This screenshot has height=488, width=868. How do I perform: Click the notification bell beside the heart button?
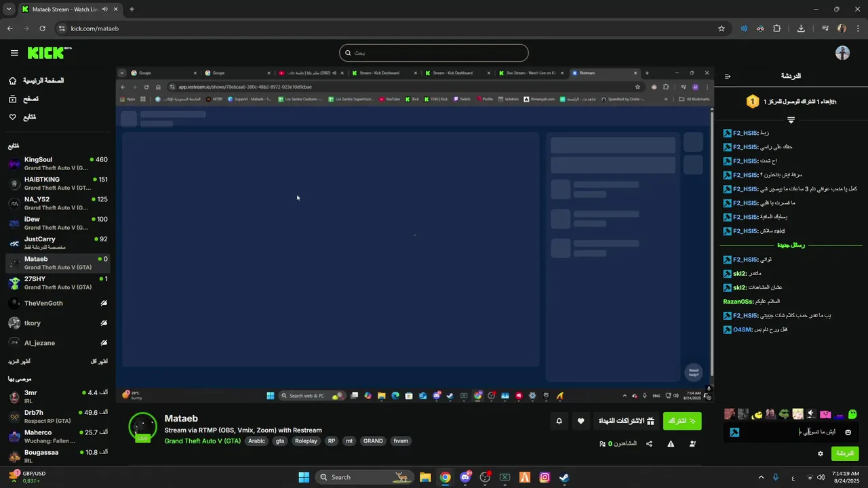(x=559, y=421)
